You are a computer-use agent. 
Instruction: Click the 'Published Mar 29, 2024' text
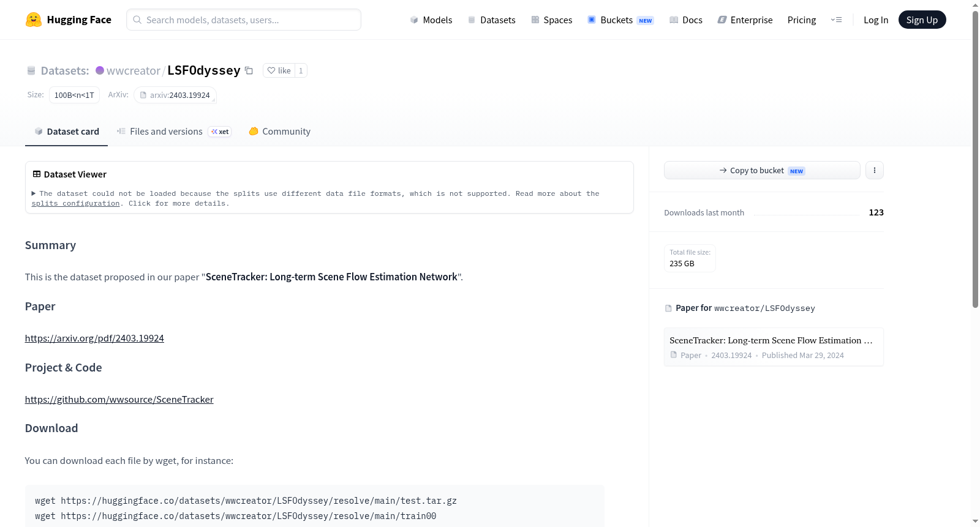802,355
